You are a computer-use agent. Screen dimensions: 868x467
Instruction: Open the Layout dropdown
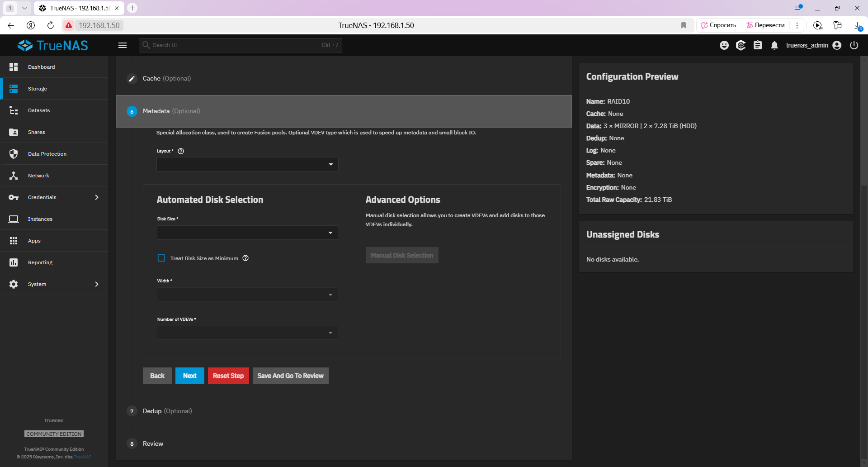click(247, 164)
